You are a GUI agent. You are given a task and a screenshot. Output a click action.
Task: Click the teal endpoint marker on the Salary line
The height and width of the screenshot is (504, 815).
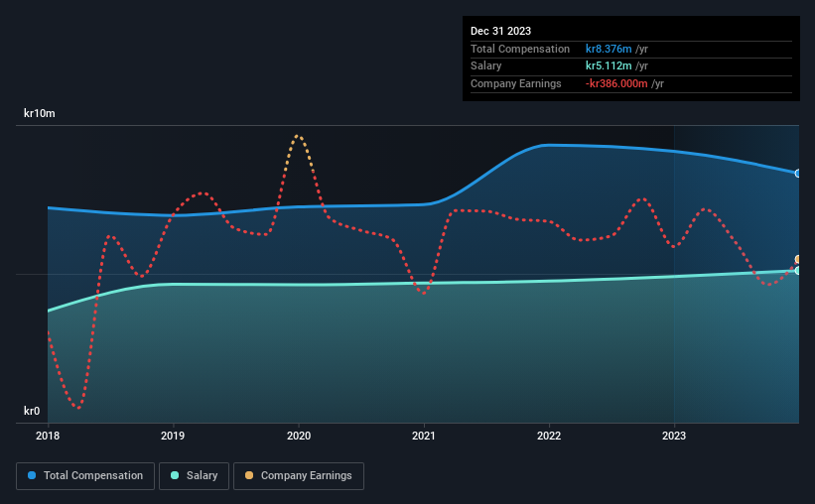pyautogui.click(x=797, y=270)
